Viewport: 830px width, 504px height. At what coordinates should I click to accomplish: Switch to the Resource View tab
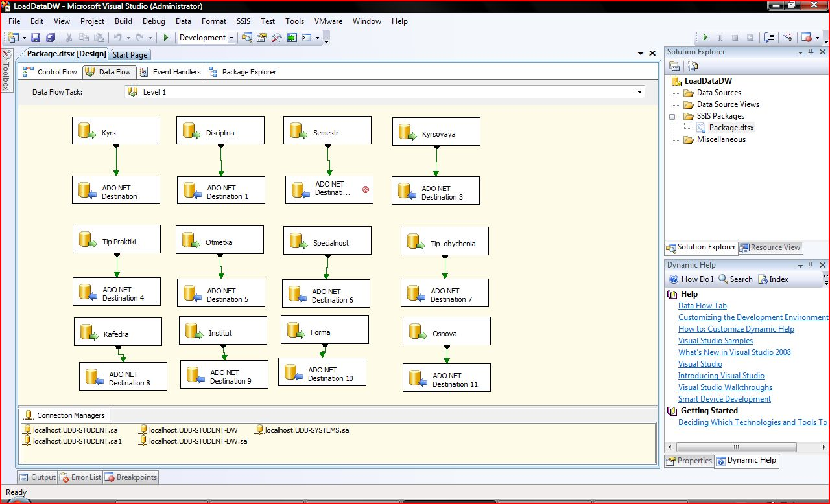[770, 247]
